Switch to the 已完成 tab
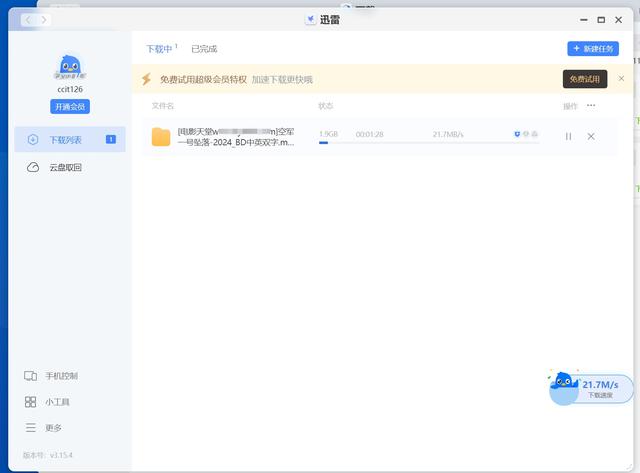This screenshot has width=640, height=473. [204, 49]
